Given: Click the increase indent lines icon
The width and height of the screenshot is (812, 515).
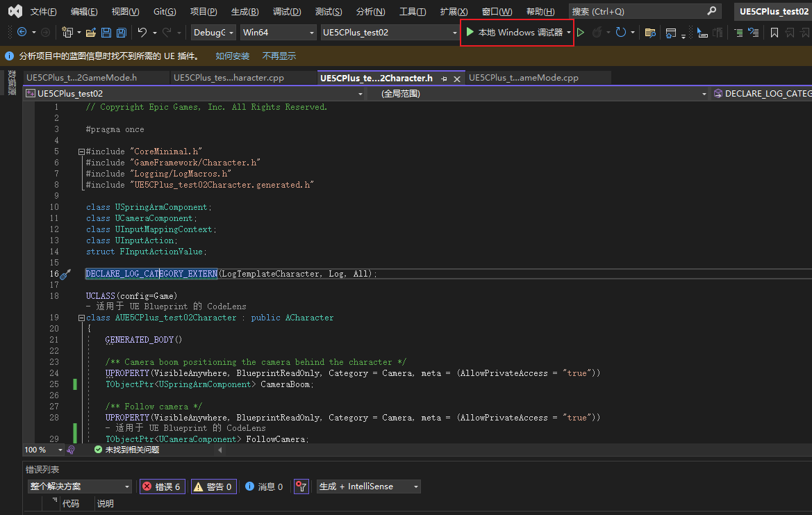Looking at the screenshot, I should coord(738,33).
